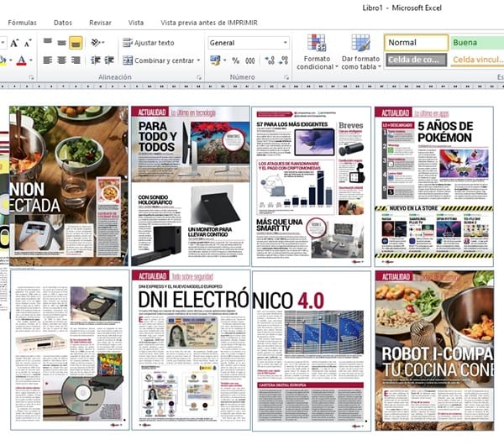Apply thousands separator 000 style
504x445 pixels.
250,60
